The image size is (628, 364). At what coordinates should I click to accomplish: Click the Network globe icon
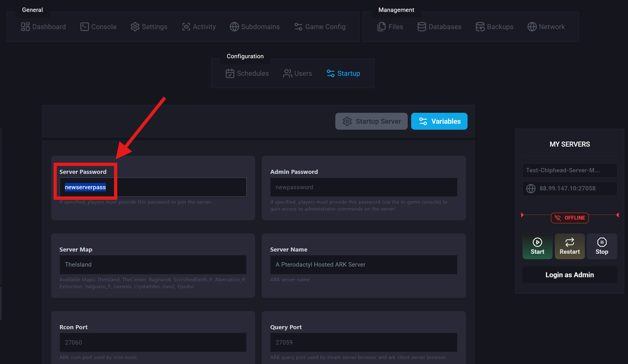point(532,27)
